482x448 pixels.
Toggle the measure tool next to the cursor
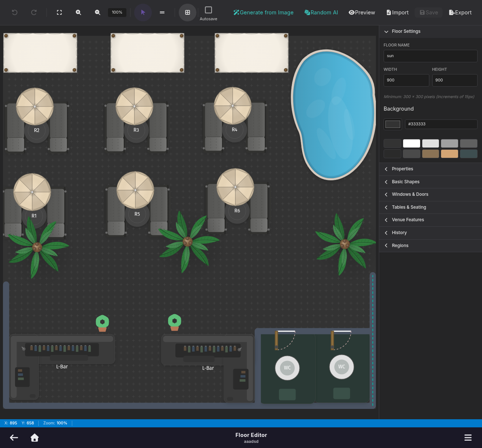(x=162, y=12)
